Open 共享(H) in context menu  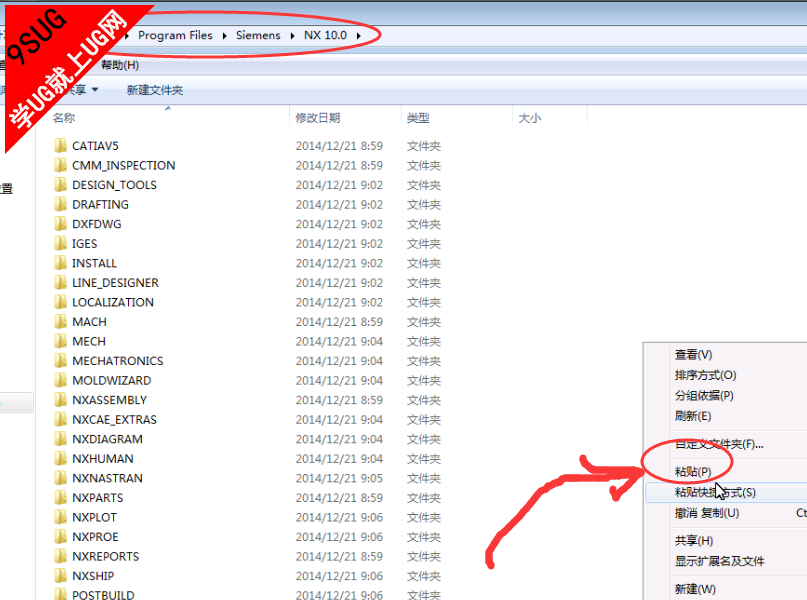694,540
